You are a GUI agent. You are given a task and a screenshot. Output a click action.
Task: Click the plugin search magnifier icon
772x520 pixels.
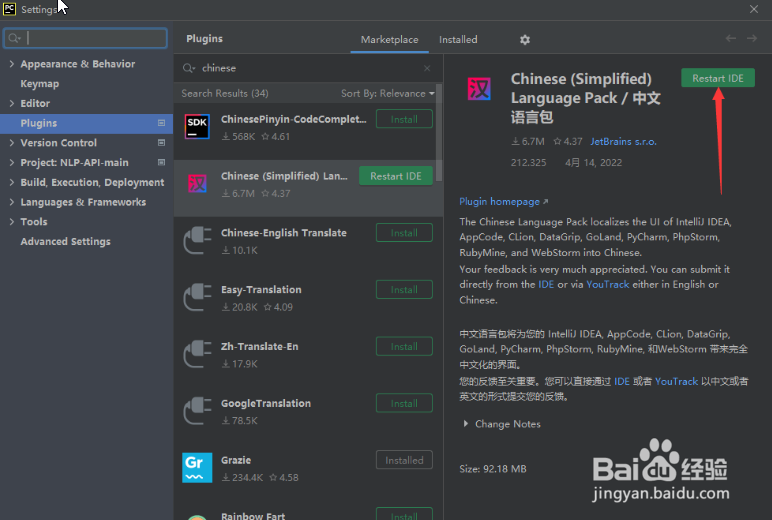click(189, 68)
